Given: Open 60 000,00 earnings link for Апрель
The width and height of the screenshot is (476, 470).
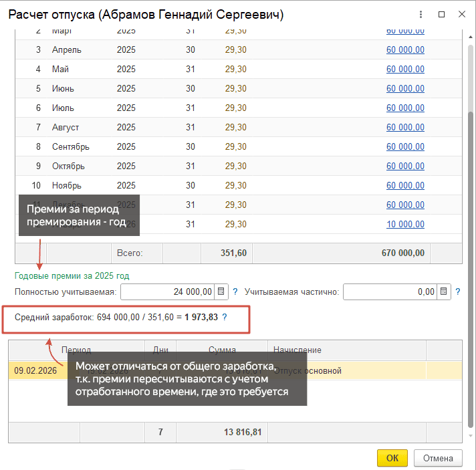Looking at the screenshot, I should pos(405,49).
